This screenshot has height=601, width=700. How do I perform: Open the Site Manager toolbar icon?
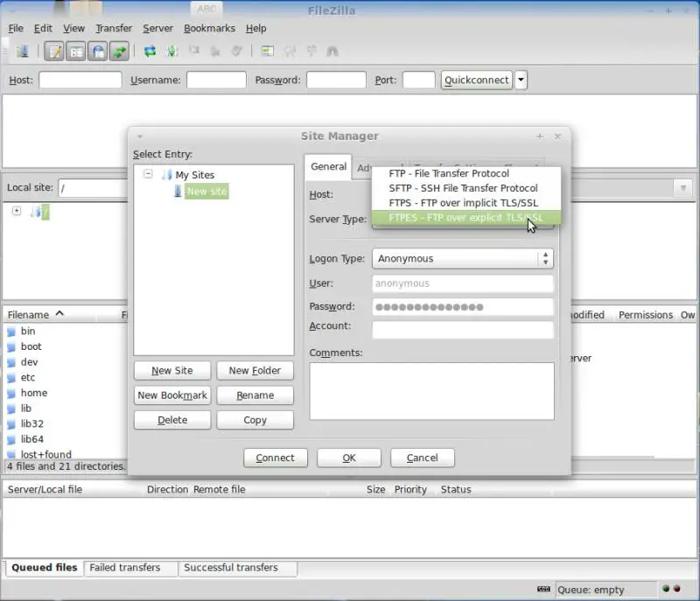[x=23, y=52]
